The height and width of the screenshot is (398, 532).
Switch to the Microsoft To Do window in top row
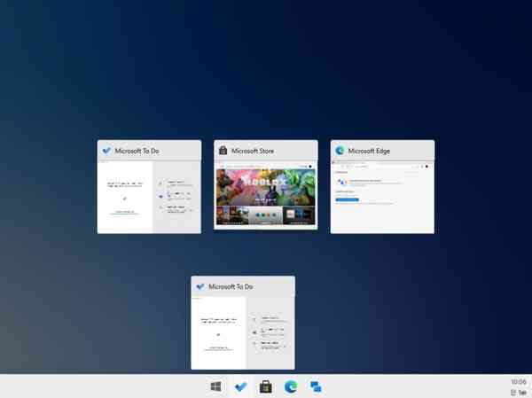tap(149, 197)
